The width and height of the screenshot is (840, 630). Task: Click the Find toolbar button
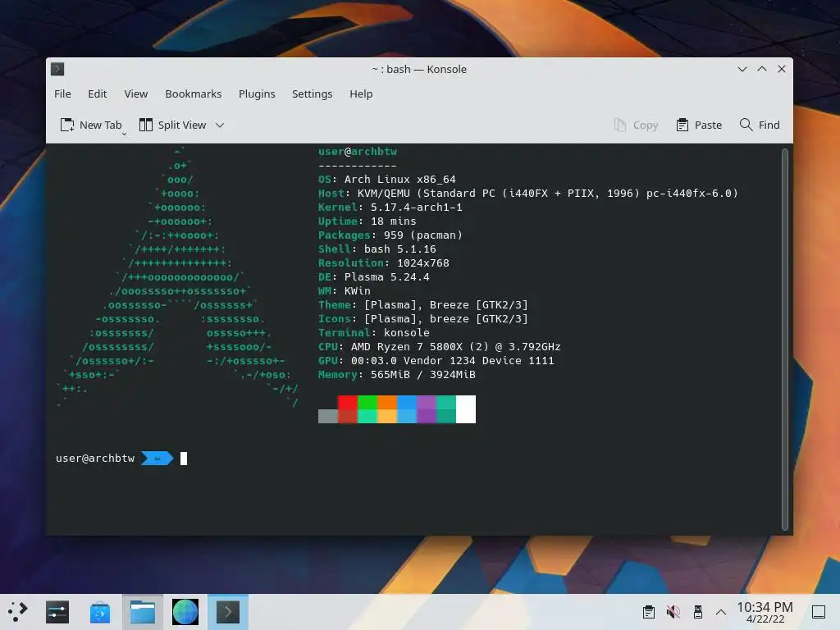click(760, 125)
